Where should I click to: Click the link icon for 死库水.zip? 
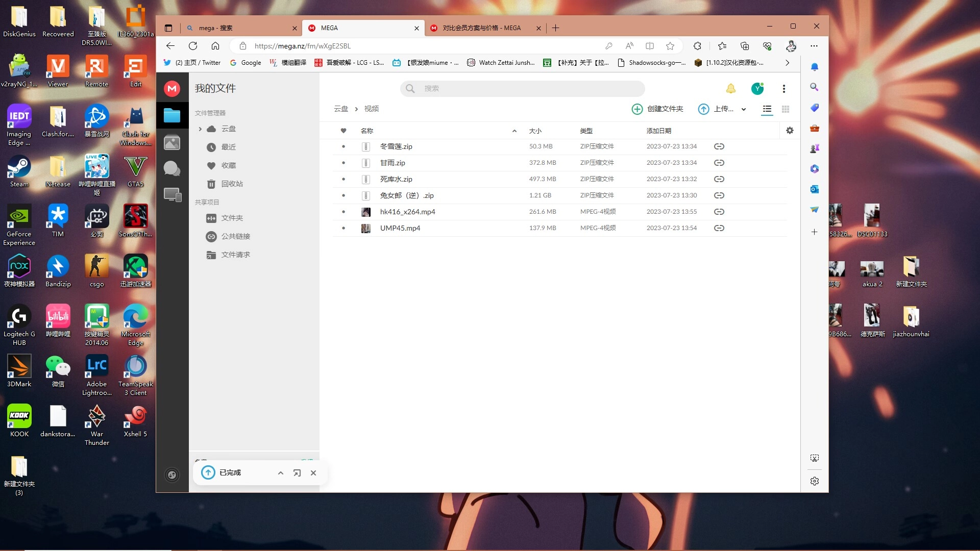tap(719, 179)
